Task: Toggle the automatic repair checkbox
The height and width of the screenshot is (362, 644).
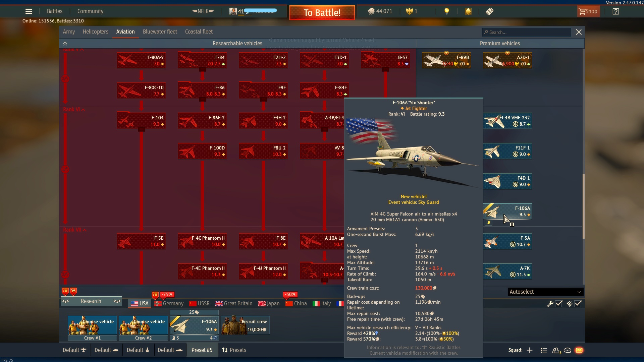Action: pyautogui.click(x=559, y=304)
